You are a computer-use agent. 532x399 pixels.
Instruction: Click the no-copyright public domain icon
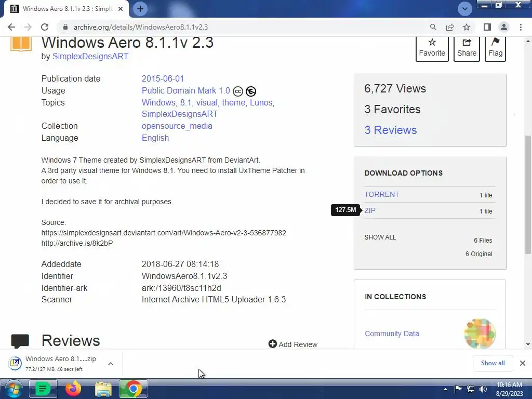click(x=251, y=91)
